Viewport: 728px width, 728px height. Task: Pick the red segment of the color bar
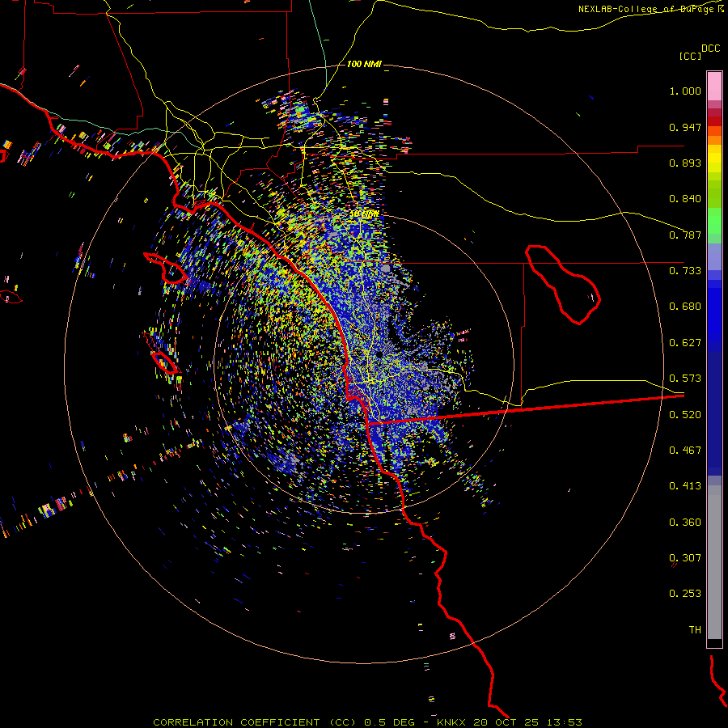pyautogui.click(x=714, y=121)
